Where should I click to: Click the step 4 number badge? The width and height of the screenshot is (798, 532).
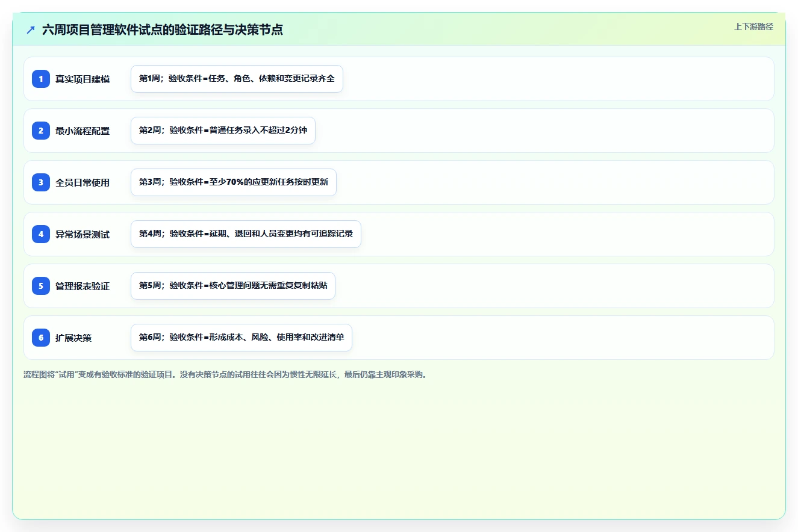click(41, 234)
